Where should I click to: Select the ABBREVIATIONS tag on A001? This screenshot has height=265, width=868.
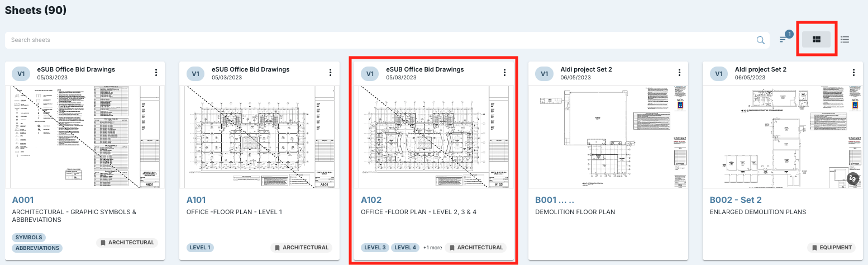pyautogui.click(x=37, y=248)
